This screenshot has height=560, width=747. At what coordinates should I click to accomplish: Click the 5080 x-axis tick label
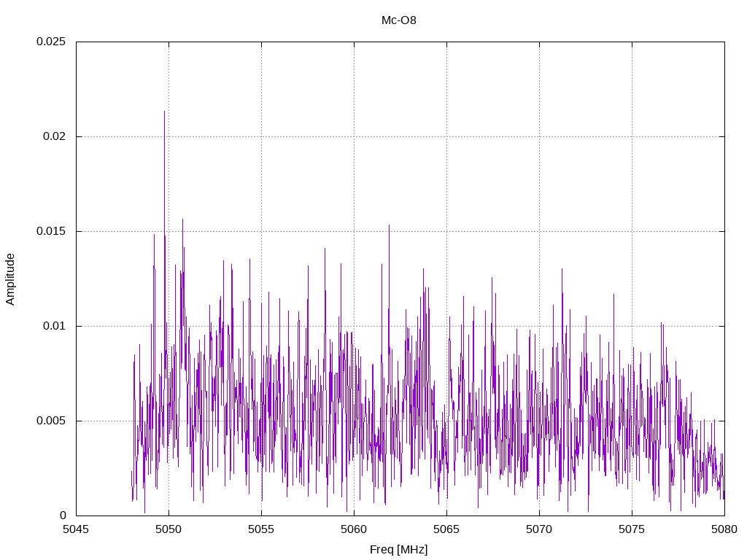point(724,529)
